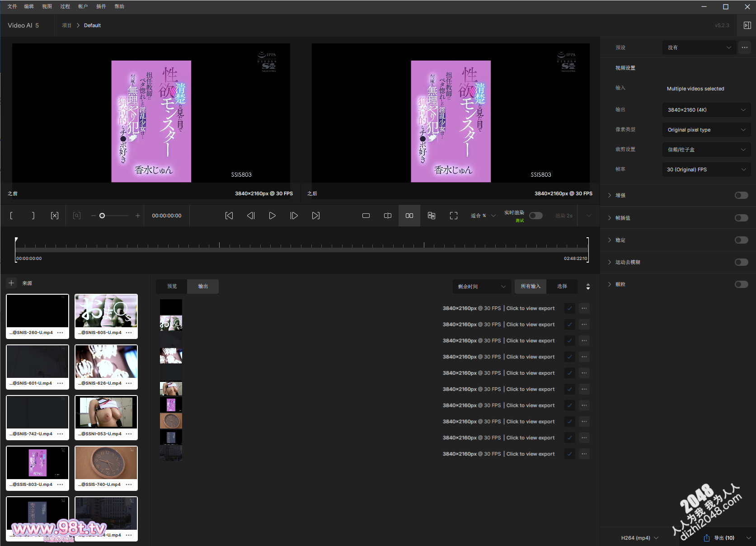
Task: Open more options on first export row
Action: [584, 308]
